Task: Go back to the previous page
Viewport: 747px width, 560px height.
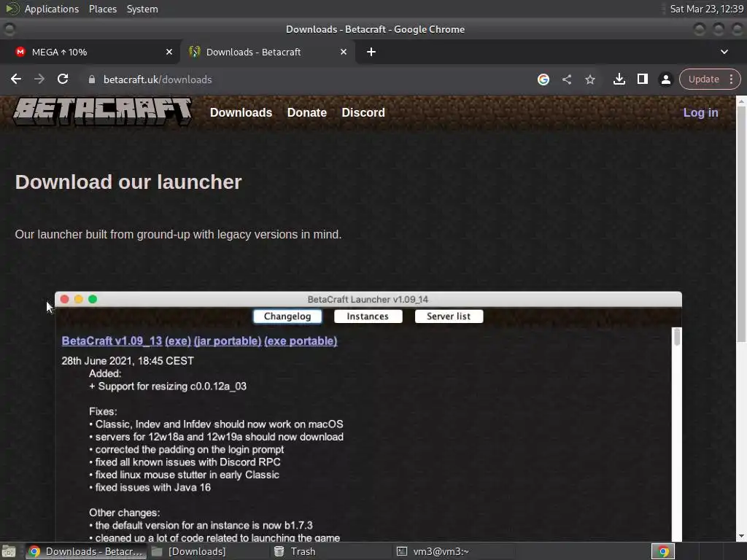Action: coord(16,79)
